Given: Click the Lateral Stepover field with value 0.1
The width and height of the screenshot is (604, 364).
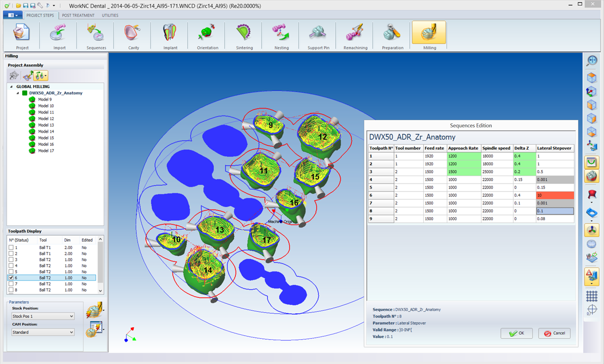Looking at the screenshot, I should (x=555, y=211).
